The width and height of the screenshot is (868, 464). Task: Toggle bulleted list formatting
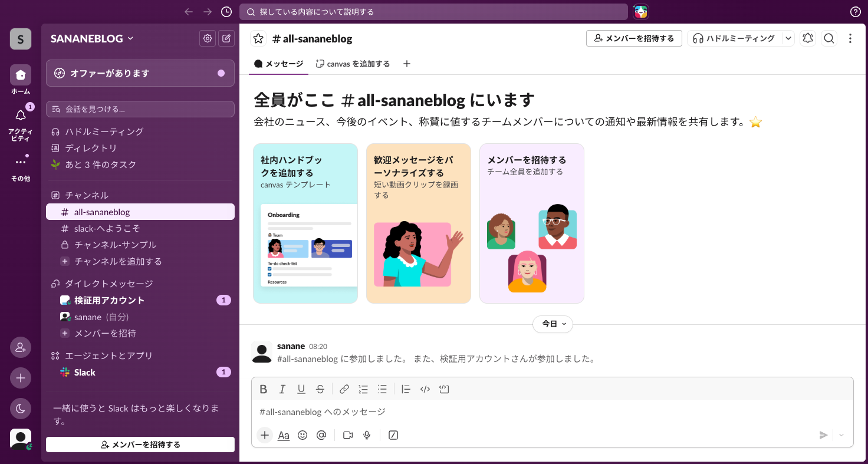(x=382, y=389)
